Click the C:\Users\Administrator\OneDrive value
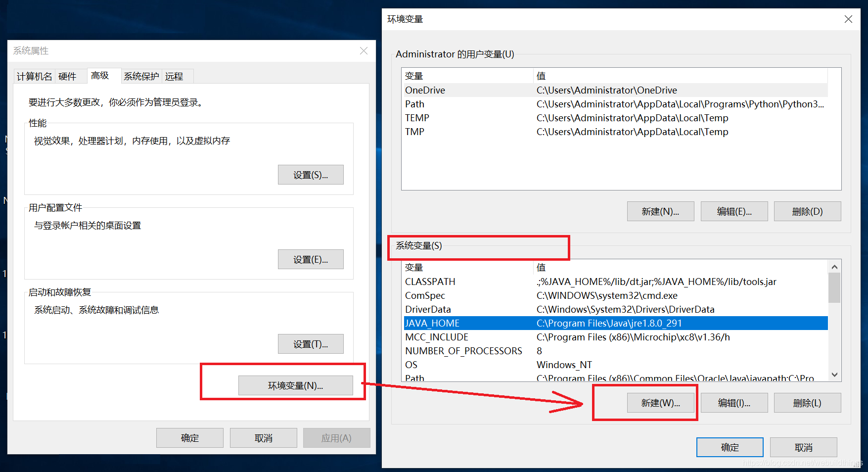Viewport: 868px width, 472px height. (607, 90)
